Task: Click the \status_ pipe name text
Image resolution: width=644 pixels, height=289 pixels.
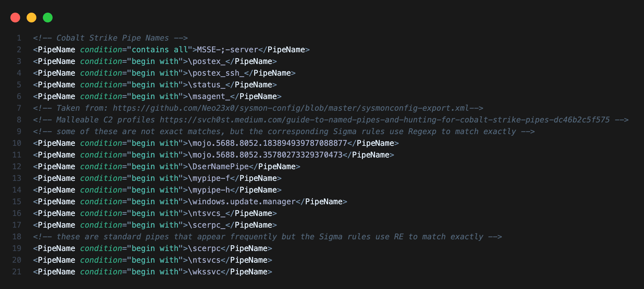Action: click(206, 85)
